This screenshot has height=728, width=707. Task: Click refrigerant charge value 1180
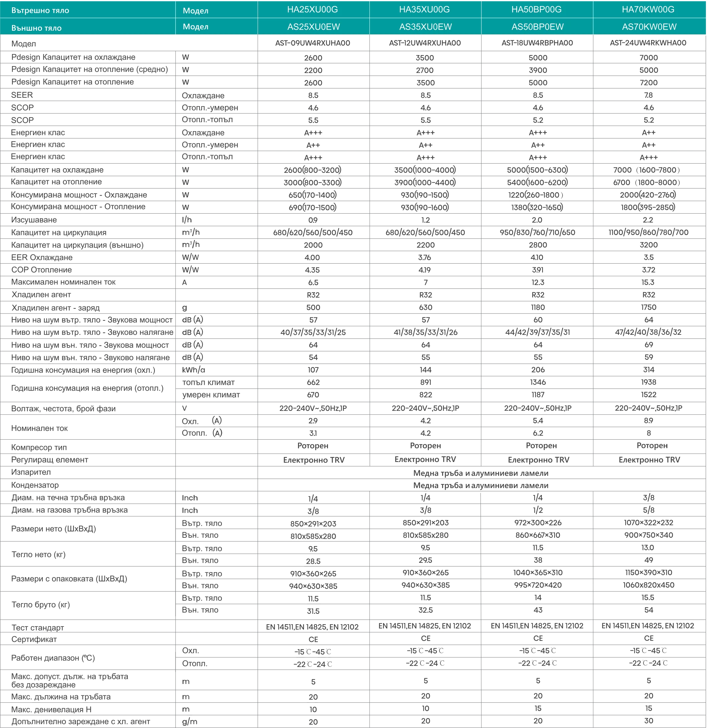538,307
